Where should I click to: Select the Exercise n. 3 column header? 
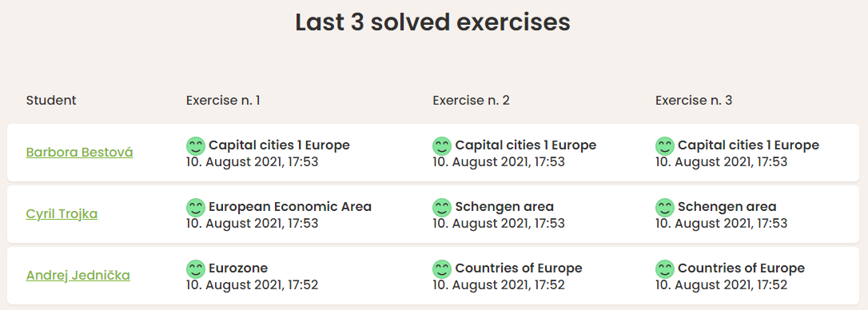694,100
